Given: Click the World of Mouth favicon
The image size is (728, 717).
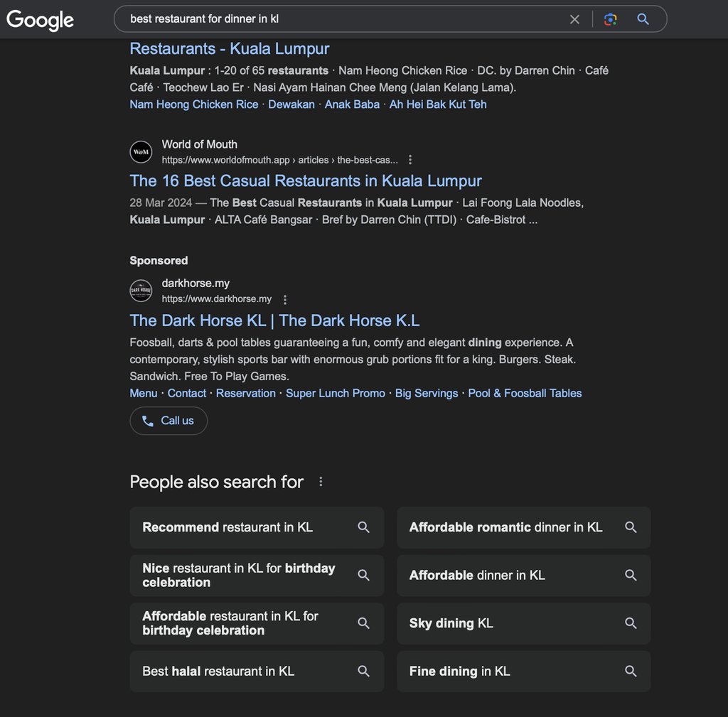Looking at the screenshot, I should 141,152.
